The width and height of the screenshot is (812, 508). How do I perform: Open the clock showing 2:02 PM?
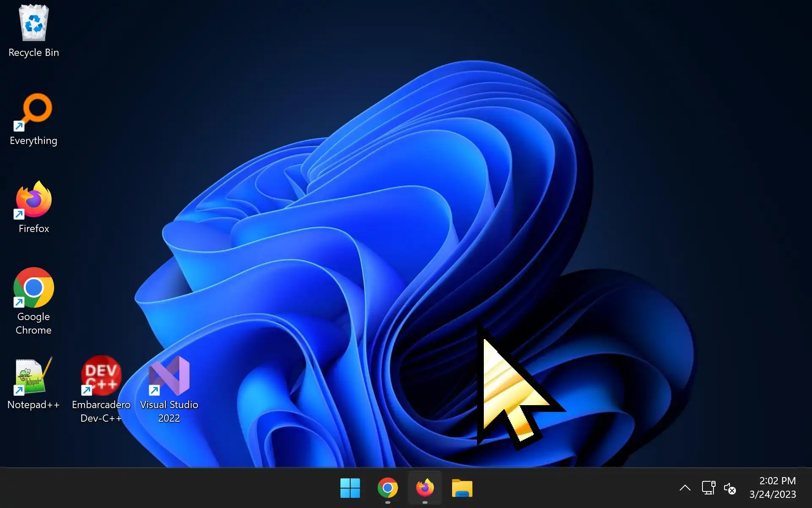click(777, 481)
